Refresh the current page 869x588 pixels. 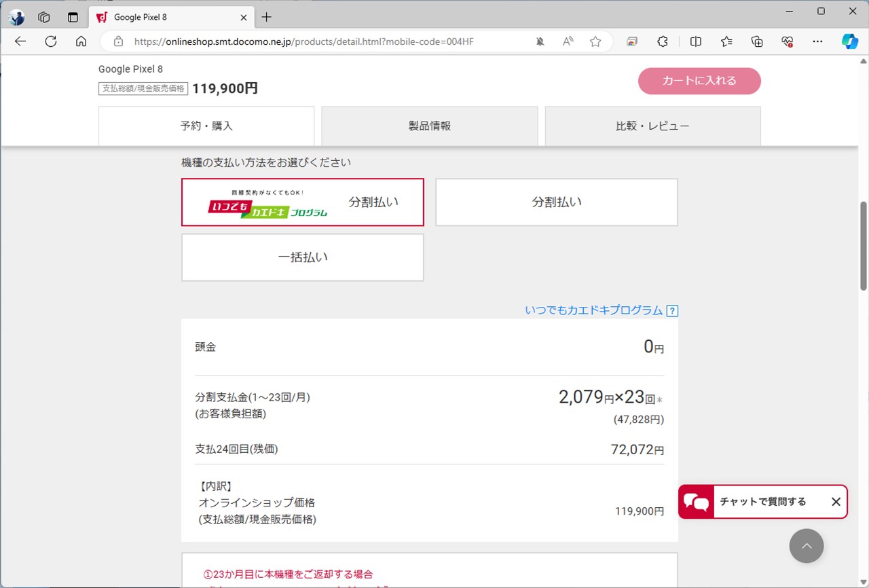point(50,41)
